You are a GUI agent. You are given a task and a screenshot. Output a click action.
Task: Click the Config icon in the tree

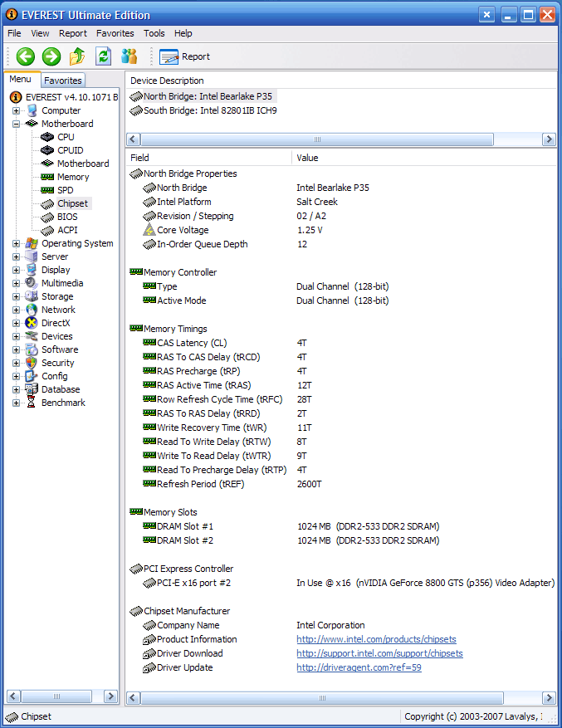point(32,376)
